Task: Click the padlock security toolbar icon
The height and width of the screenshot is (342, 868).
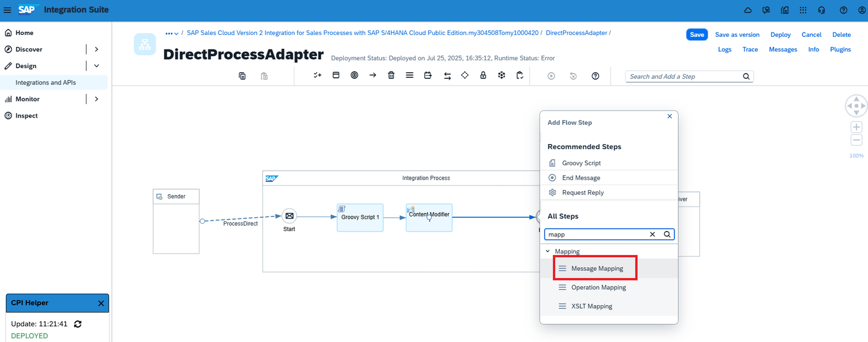Action: pyautogui.click(x=483, y=75)
